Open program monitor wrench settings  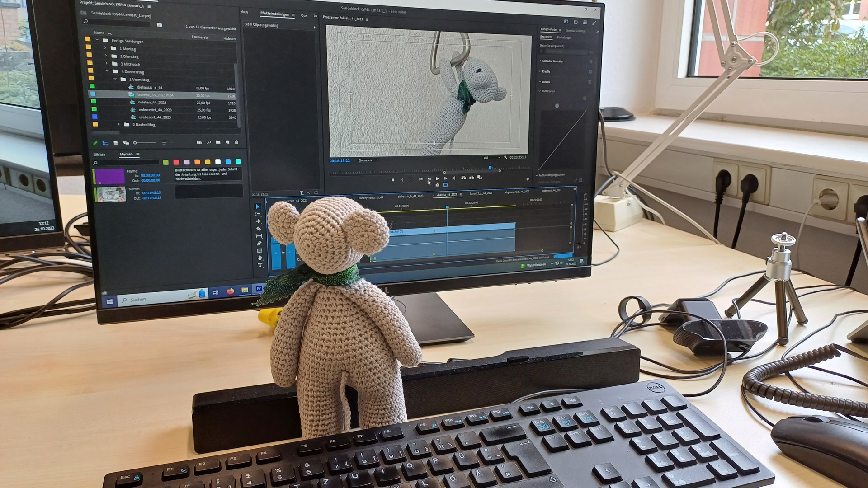(x=505, y=157)
